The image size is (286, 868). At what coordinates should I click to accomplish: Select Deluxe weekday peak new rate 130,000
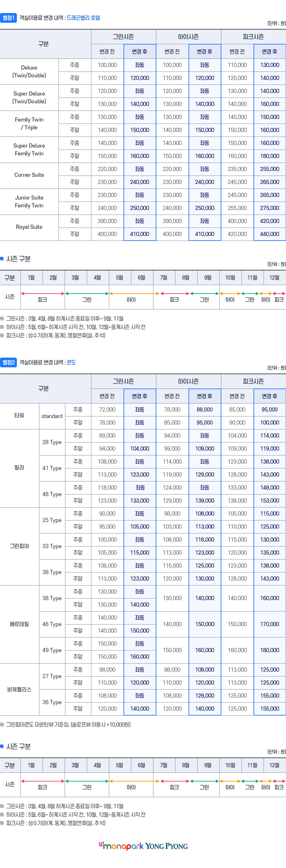click(270, 65)
